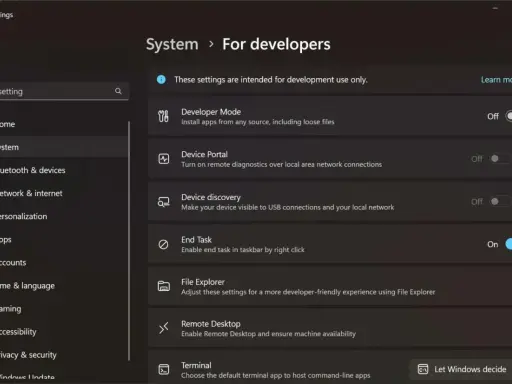Click the End Task prohibition icon
512x384 pixels.
click(x=163, y=244)
